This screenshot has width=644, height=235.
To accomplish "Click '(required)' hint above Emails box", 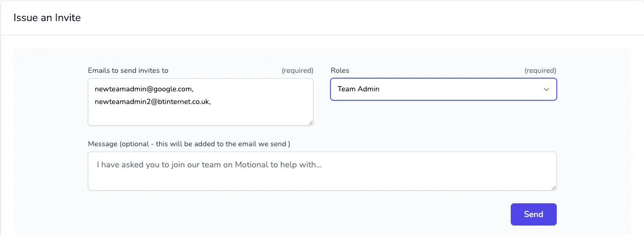I will pyautogui.click(x=297, y=70).
